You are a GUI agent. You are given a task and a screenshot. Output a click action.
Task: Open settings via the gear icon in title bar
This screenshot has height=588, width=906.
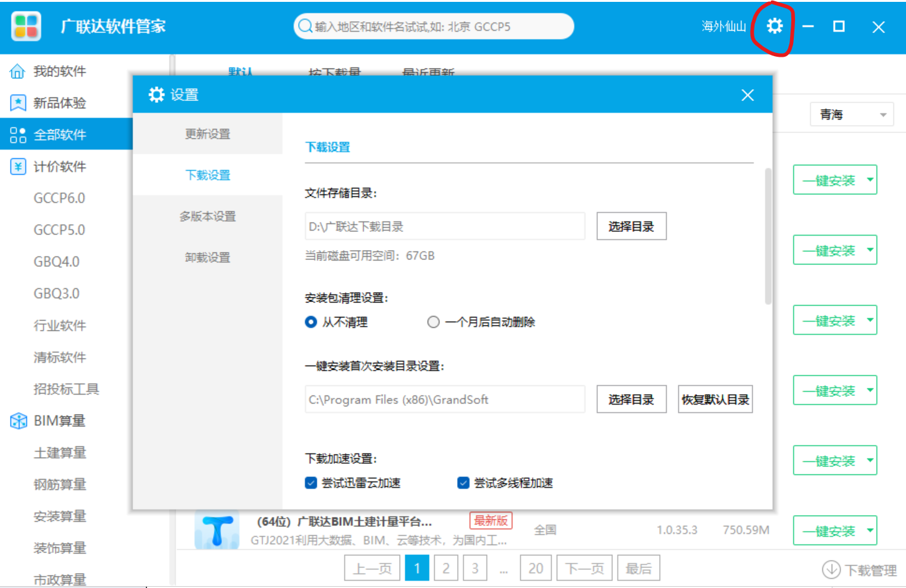774,26
